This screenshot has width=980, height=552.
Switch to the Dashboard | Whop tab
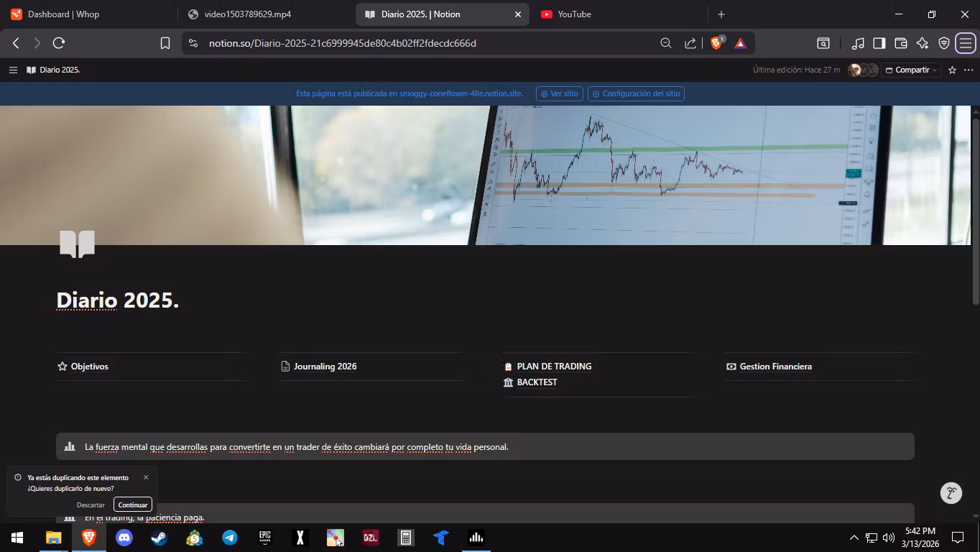[63, 14]
